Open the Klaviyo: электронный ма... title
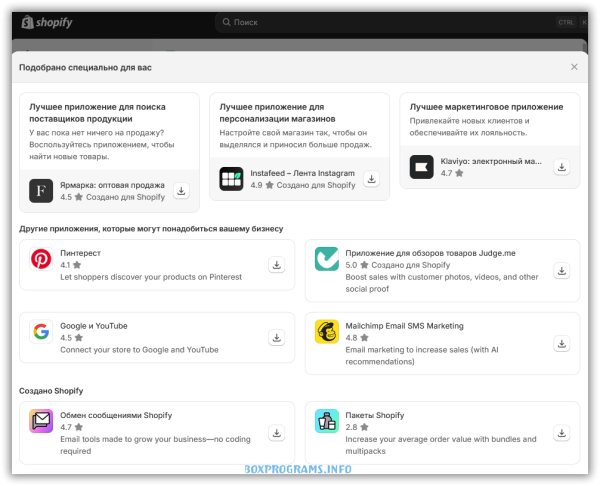 point(491,161)
